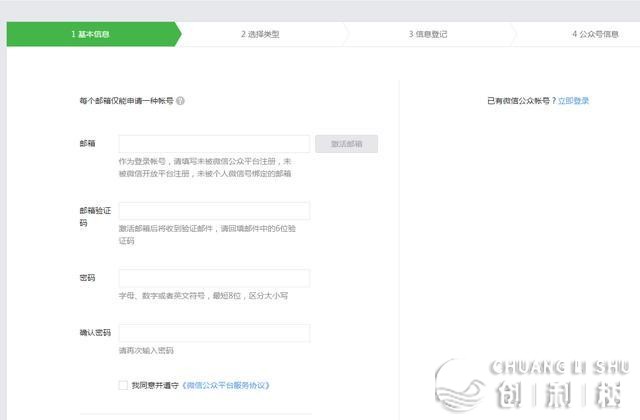Image resolution: width=640 pixels, height=420 pixels.
Task: Click the 每个邮箱仅能申请一种帐号 text
Action: (x=127, y=101)
